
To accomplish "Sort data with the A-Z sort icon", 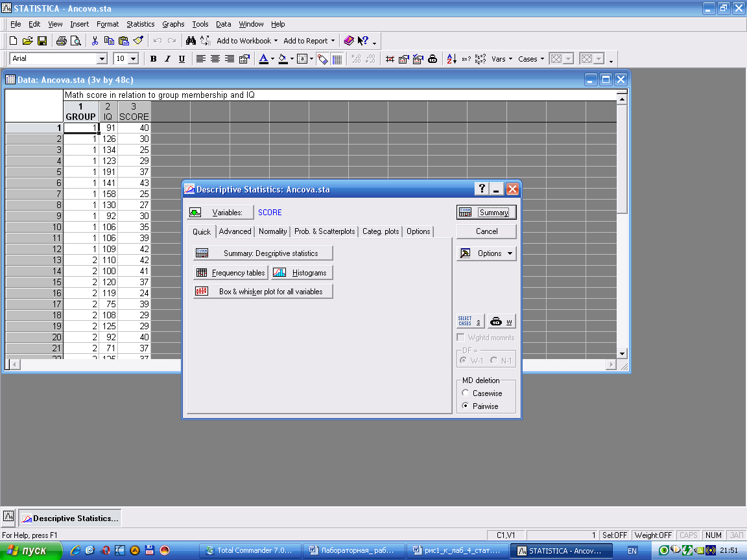I will 451,59.
